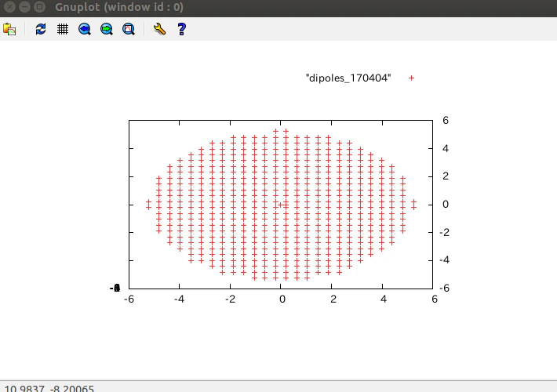Toggle the grid icon in toolbar
The width and height of the screenshot is (557, 392).
click(63, 29)
